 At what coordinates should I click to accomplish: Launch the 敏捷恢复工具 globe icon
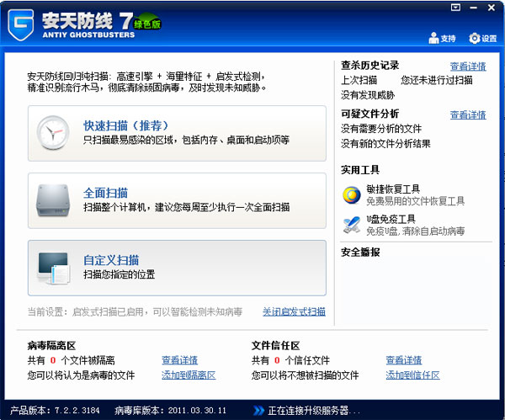[352, 195]
